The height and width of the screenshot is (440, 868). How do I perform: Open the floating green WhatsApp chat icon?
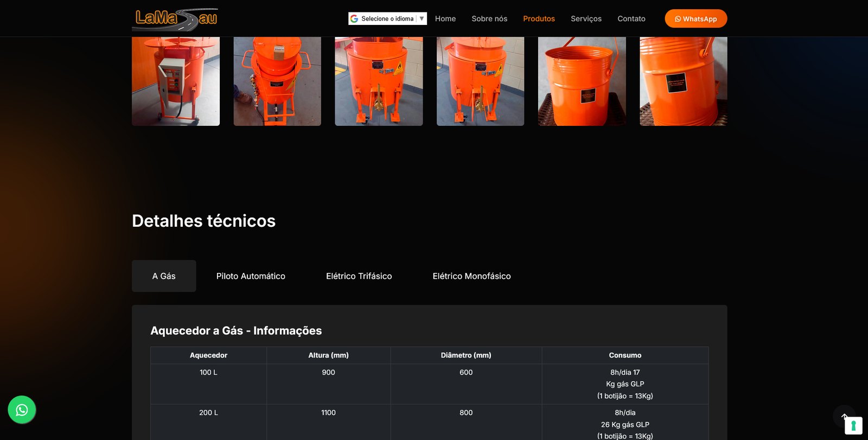(22, 410)
